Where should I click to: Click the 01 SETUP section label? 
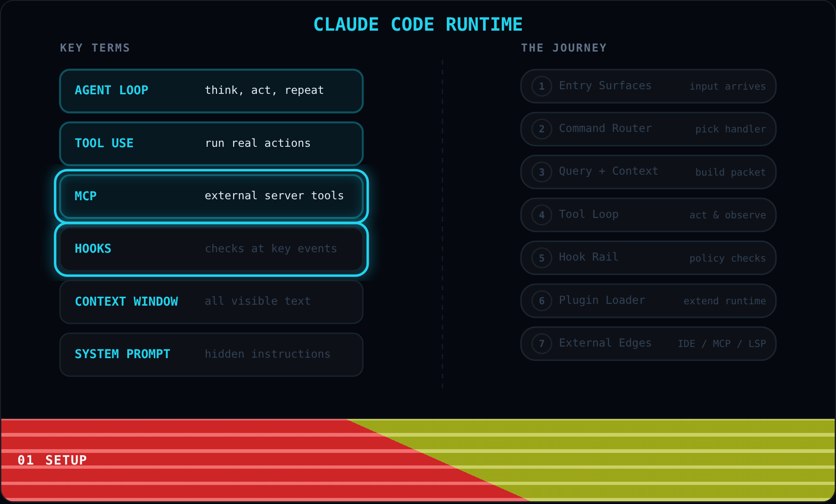click(x=52, y=460)
